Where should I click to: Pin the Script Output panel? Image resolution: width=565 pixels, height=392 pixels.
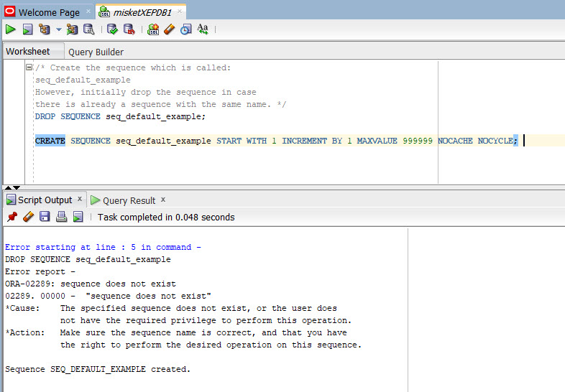12,217
